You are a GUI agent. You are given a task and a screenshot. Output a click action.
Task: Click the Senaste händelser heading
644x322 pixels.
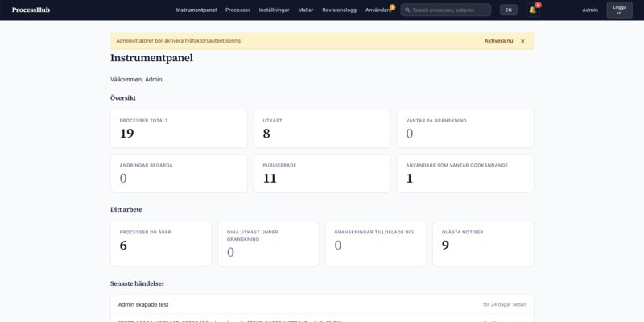(137, 284)
